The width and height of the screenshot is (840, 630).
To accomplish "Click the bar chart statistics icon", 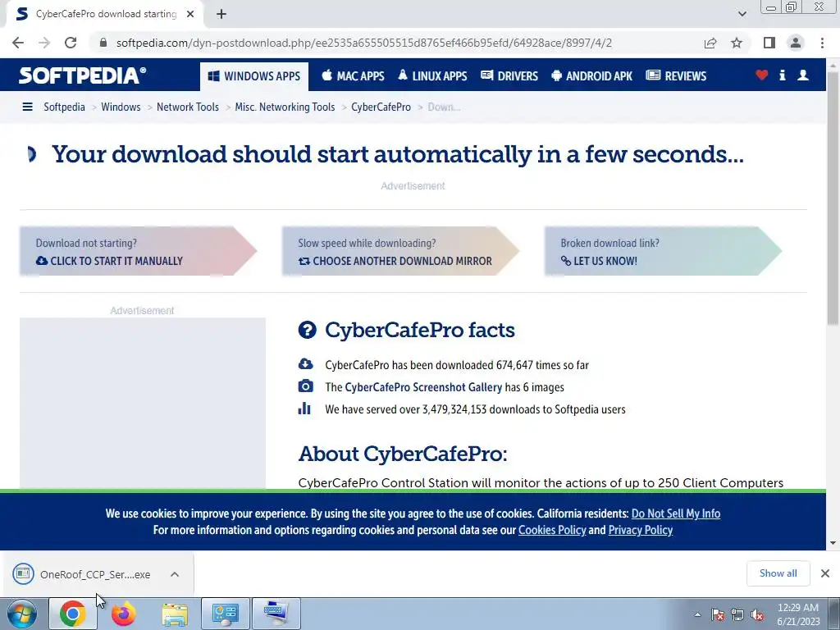I will pos(304,409).
